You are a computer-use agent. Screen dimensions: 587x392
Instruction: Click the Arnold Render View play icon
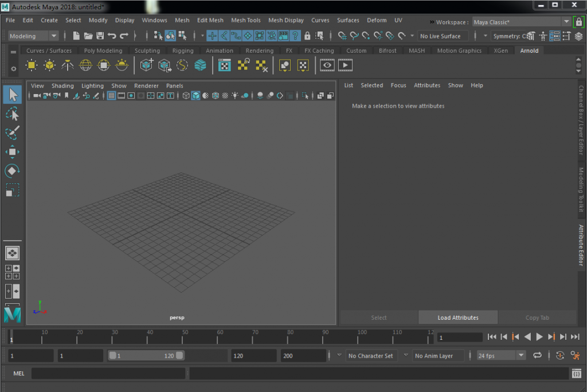click(345, 65)
